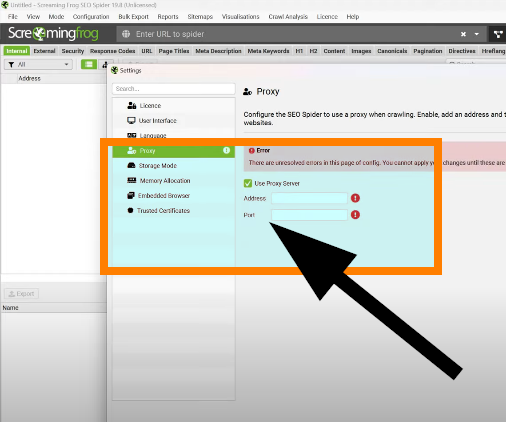Open the File menu

[13, 16]
